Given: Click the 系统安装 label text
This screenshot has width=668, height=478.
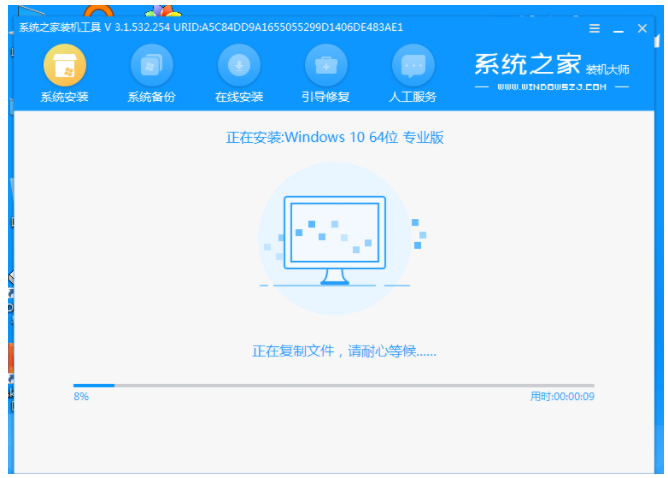Looking at the screenshot, I should coord(64,97).
